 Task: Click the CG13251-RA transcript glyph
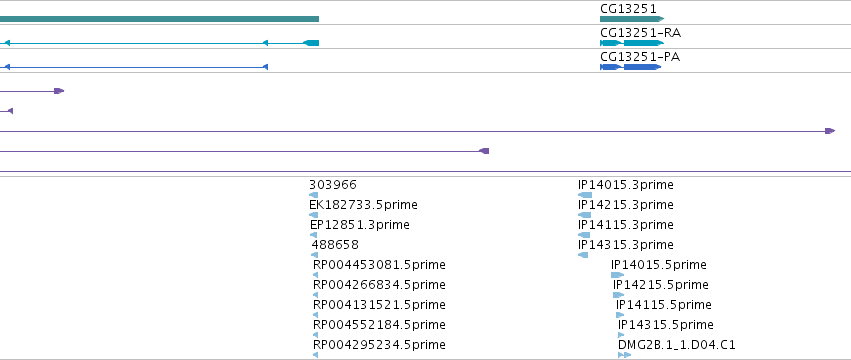tap(632, 43)
